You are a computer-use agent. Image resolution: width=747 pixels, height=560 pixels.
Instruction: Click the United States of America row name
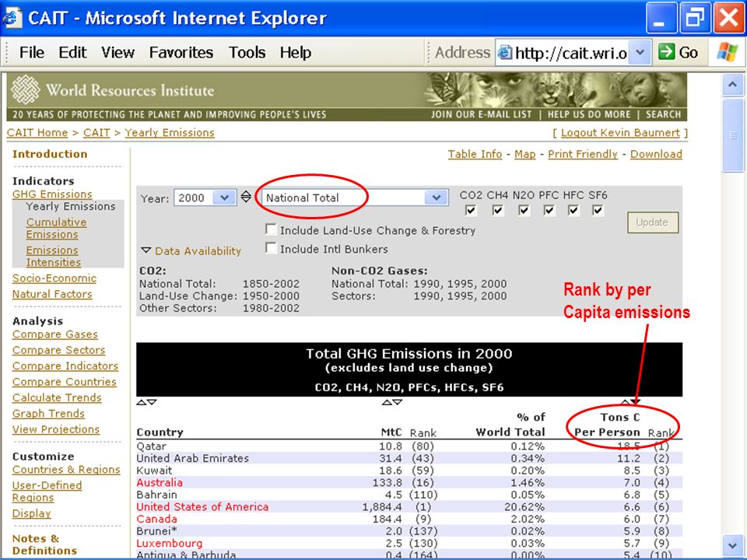pyautogui.click(x=202, y=506)
